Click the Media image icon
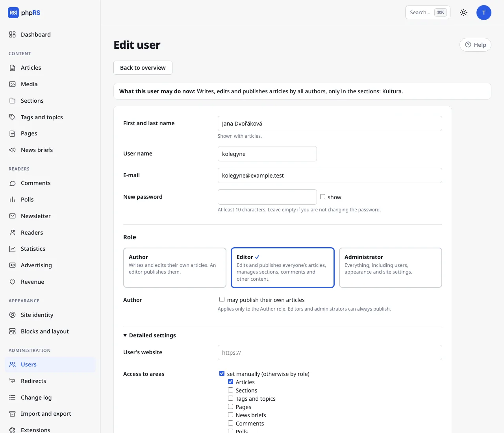The image size is (504, 433). 13,84
